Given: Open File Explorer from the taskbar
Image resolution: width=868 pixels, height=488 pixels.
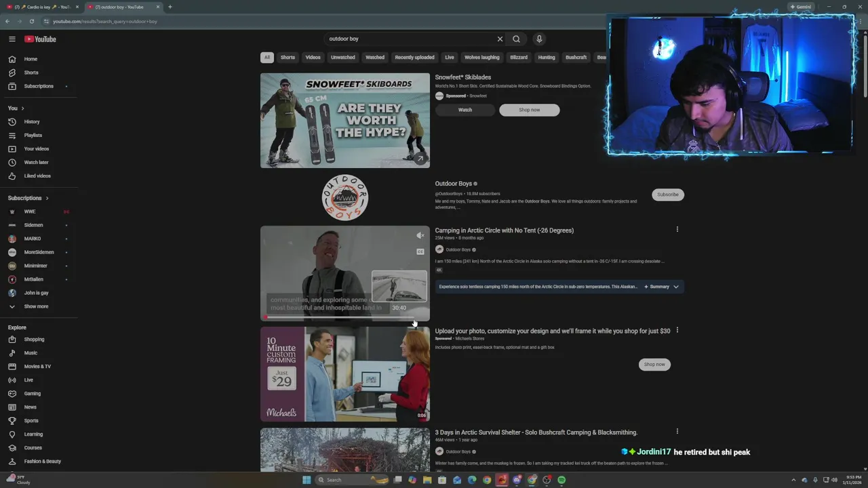Looking at the screenshot, I should pos(427,480).
